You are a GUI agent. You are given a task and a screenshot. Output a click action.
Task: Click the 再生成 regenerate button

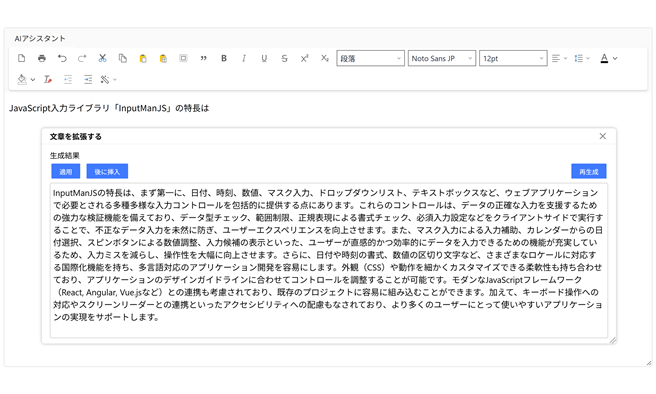[589, 171]
